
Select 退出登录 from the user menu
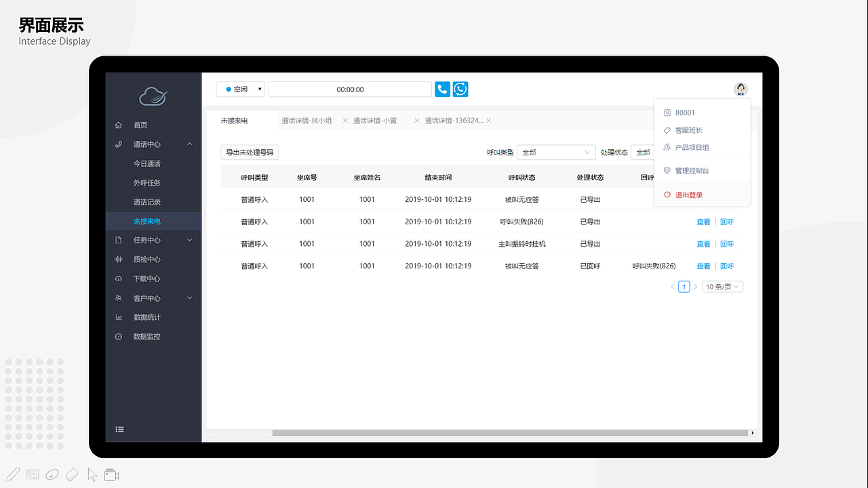pos(688,195)
